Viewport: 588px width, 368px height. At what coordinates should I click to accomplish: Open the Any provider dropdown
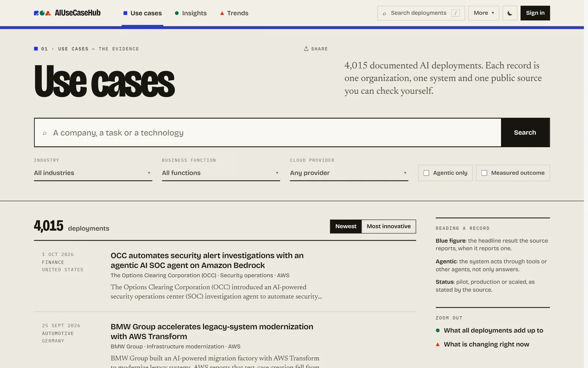point(349,173)
